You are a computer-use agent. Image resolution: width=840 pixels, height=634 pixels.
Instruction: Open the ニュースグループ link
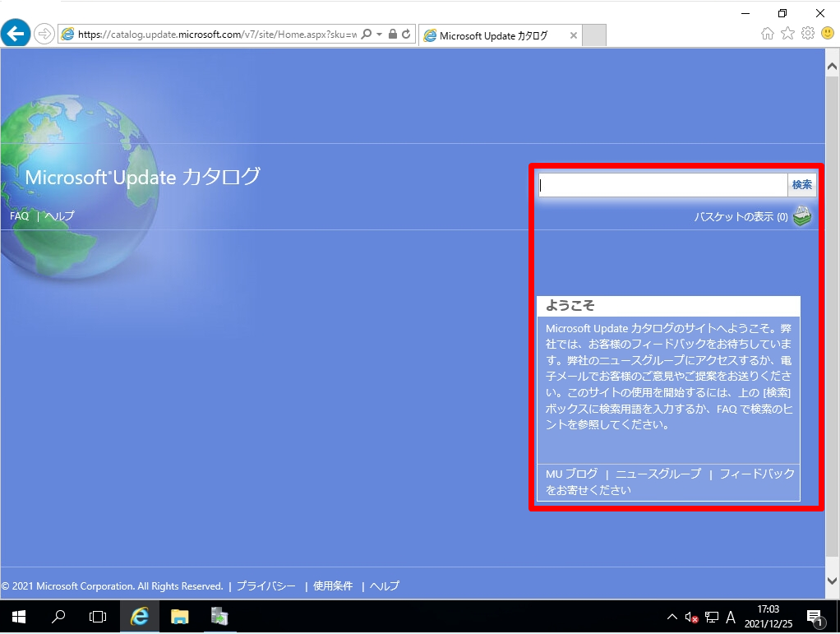click(x=658, y=474)
